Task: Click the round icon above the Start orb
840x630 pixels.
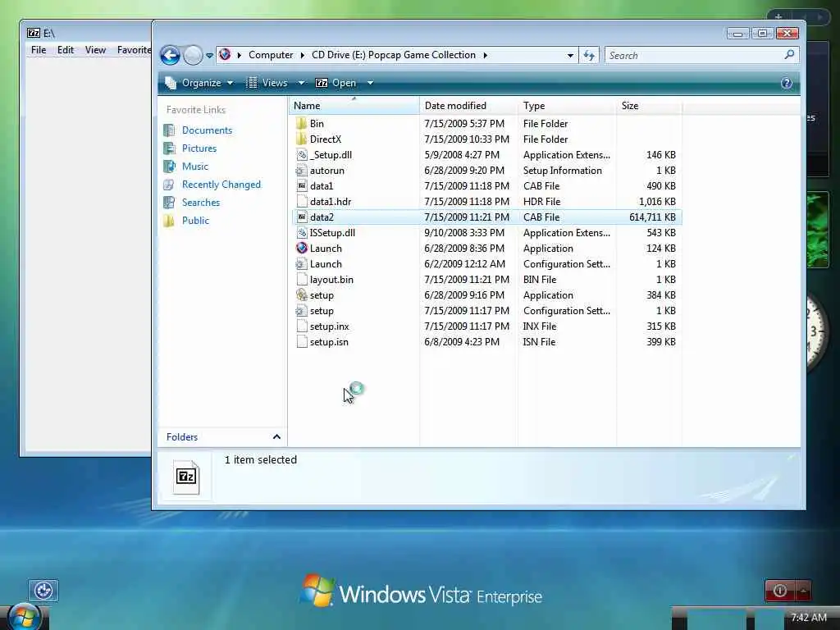Action: pos(43,591)
